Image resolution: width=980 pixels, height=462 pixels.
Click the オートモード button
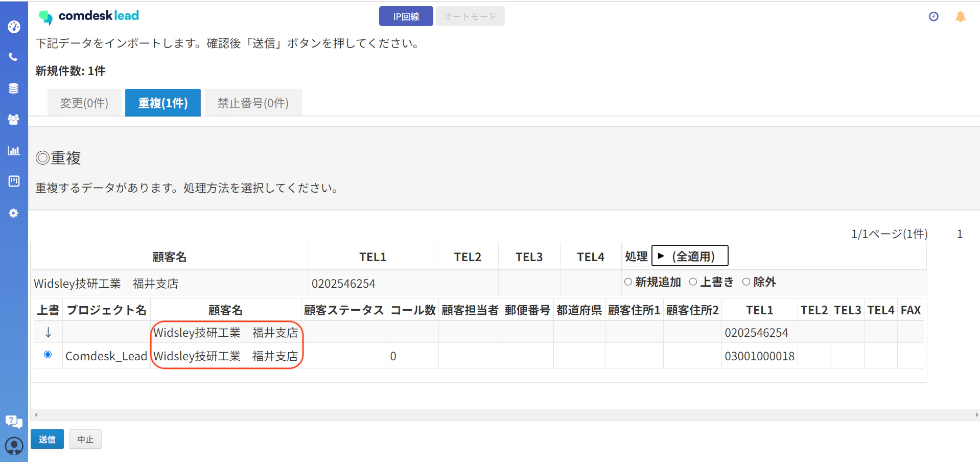pyautogui.click(x=470, y=16)
